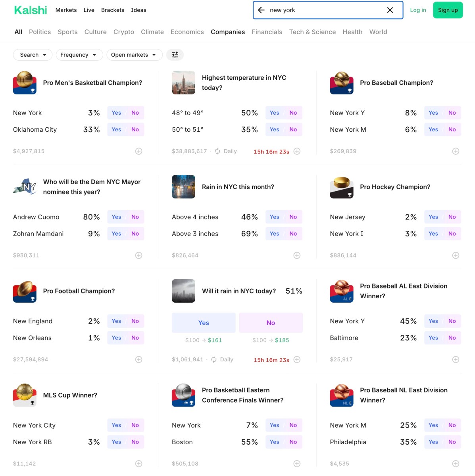
Task: Add Rain in NYC this month via plus icon
Action: pyautogui.click(x=297, y=255)
